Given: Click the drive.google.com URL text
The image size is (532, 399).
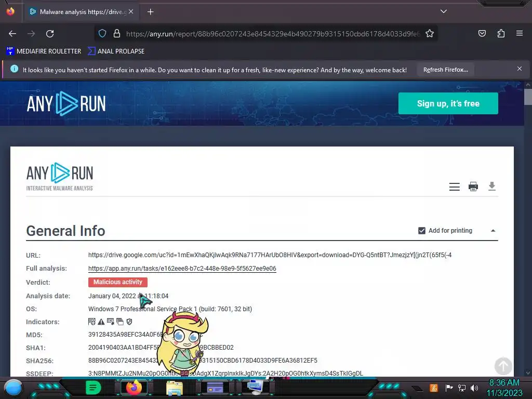Looking at the screenshot, I should point(270,255).
